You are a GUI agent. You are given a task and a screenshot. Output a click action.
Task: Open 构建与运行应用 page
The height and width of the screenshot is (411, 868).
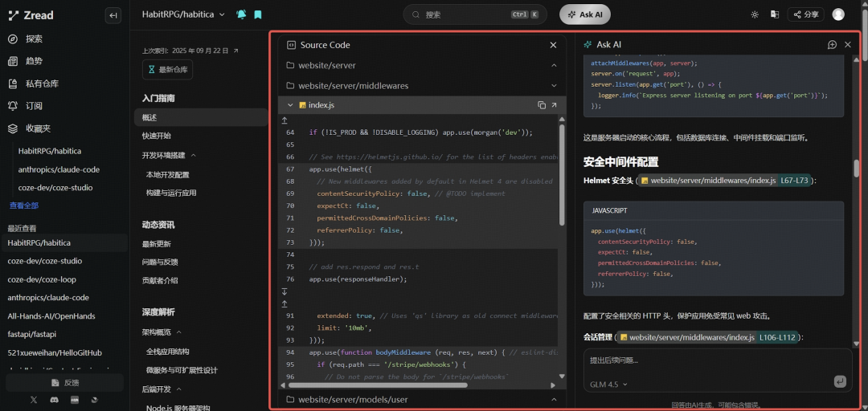(171, 193)
